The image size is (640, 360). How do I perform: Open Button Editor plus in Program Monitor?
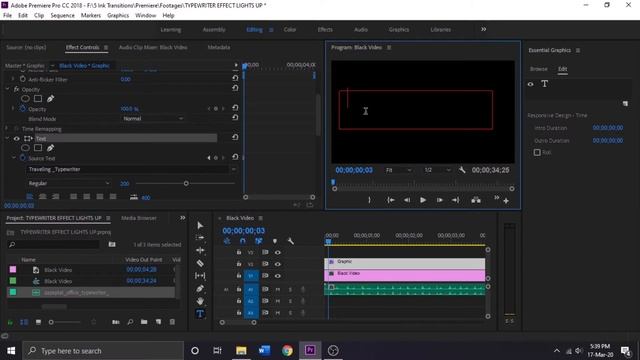[506, 201]
